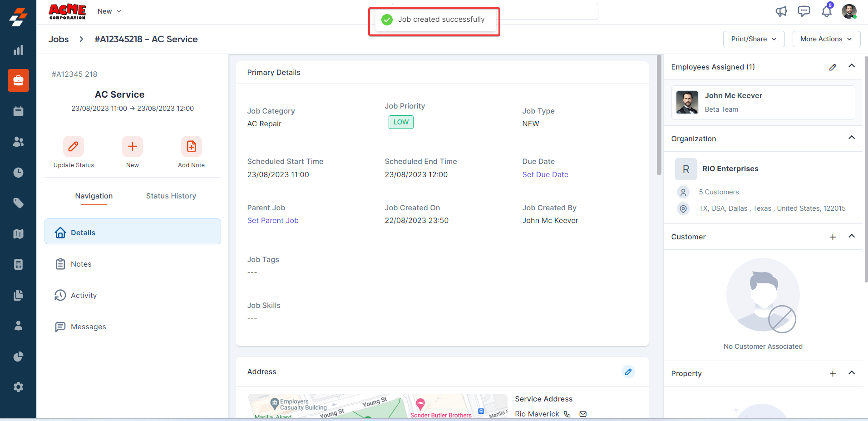This screenshot has width=868, height=421.
Task: Switch to the Status History tab
Action: 171,196
